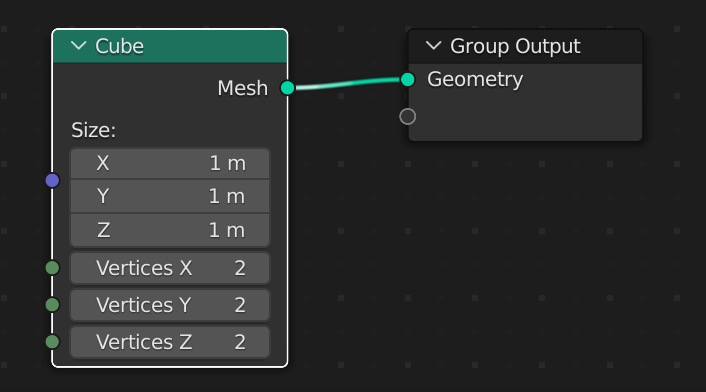Select the Size Y value field

pos(170,196)
